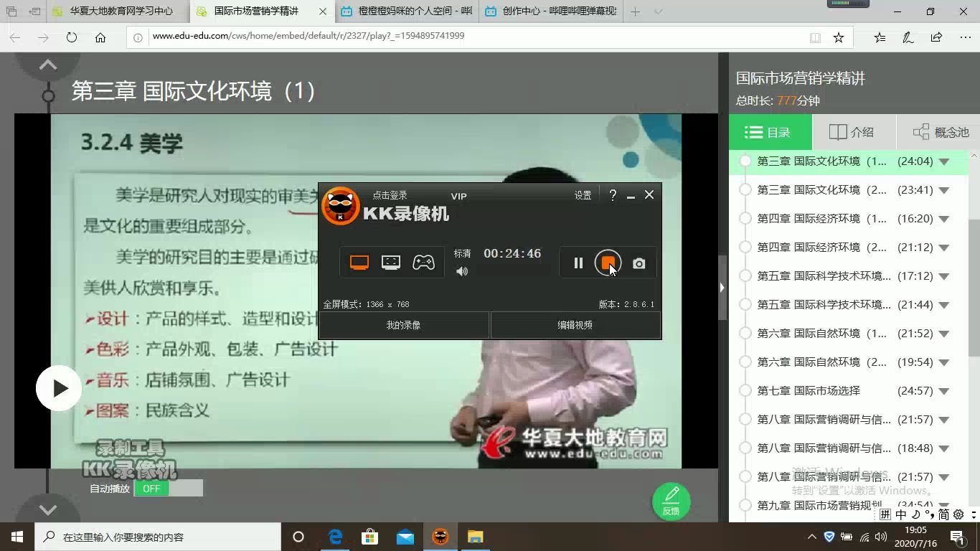Expand 第七章 国际市场选择 (24:57) entry

(x=944, y=391)
